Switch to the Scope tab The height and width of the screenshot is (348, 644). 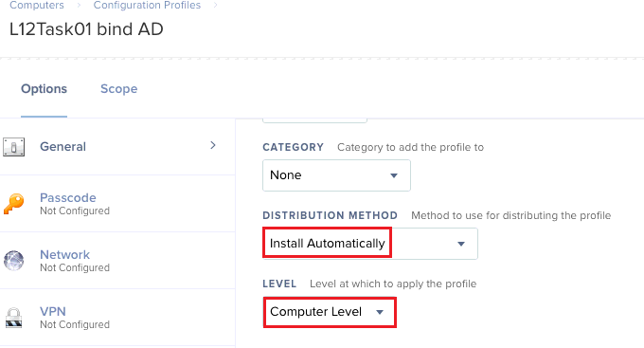click(x=119, y=89)
